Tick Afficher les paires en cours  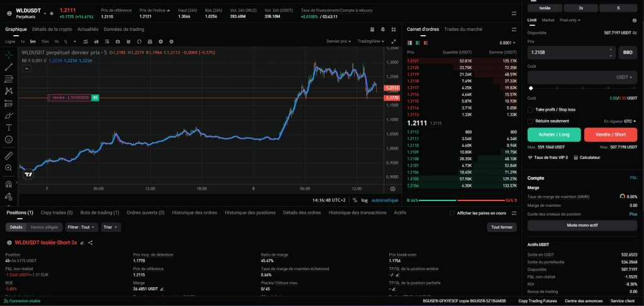tap(452, 213)
